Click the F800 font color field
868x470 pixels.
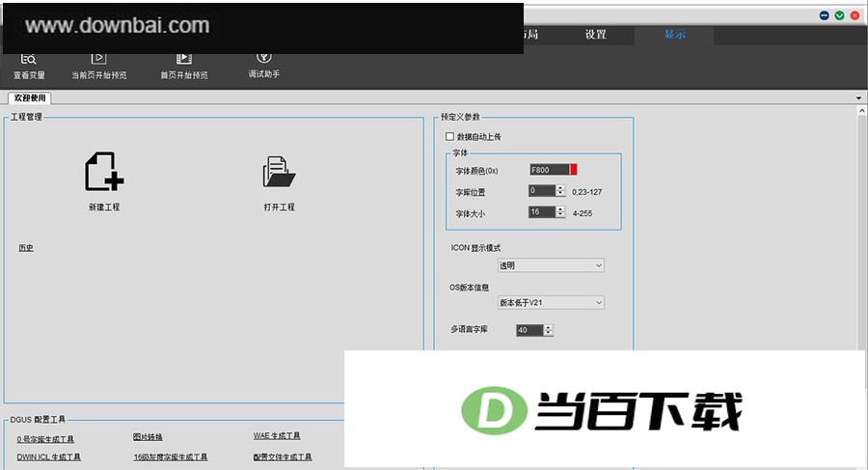549,170
